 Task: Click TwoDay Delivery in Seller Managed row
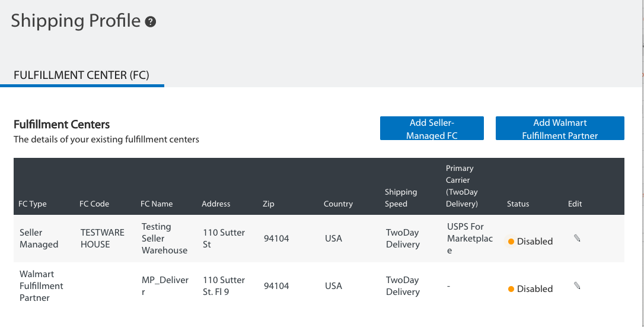[403, 238]
